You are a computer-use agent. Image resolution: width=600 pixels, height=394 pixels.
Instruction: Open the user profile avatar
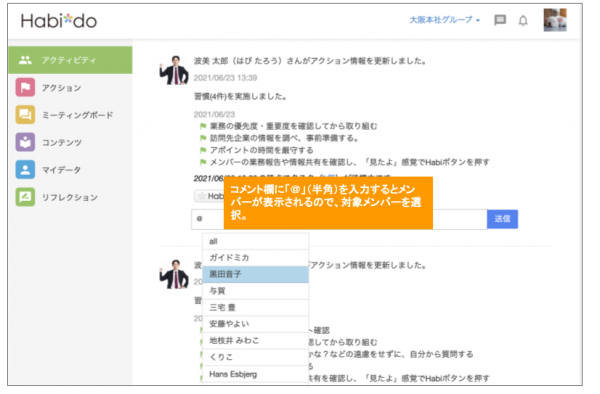pos(555,20)
